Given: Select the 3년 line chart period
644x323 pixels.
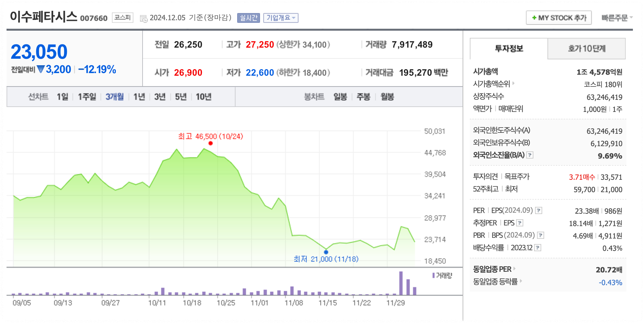Looking at the screenshot, I should pyautogui.click(x=160, y=97).
